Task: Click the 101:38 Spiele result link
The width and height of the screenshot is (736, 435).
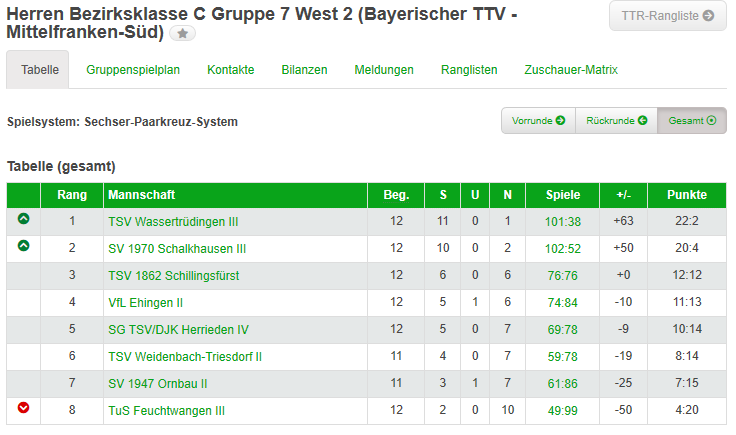Action: pos(563,222)
